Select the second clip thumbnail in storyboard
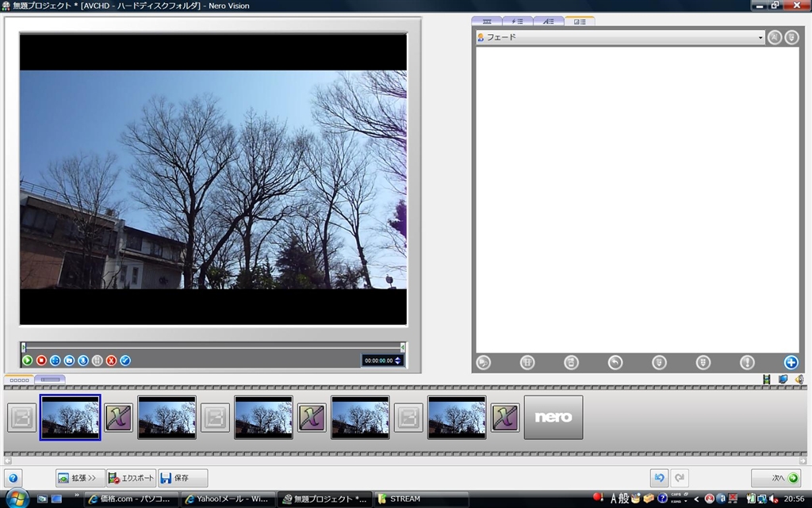 coord(167,418)
